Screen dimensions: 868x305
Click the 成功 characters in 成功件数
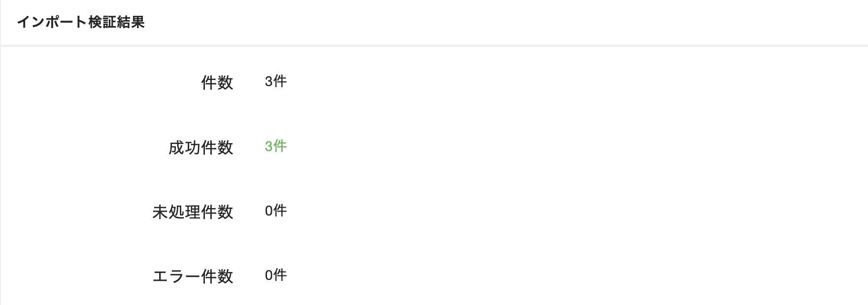point(185,148)
